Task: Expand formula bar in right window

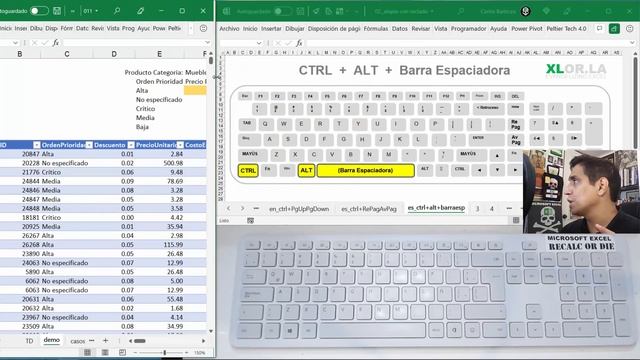Action: (x=632, y=43)
